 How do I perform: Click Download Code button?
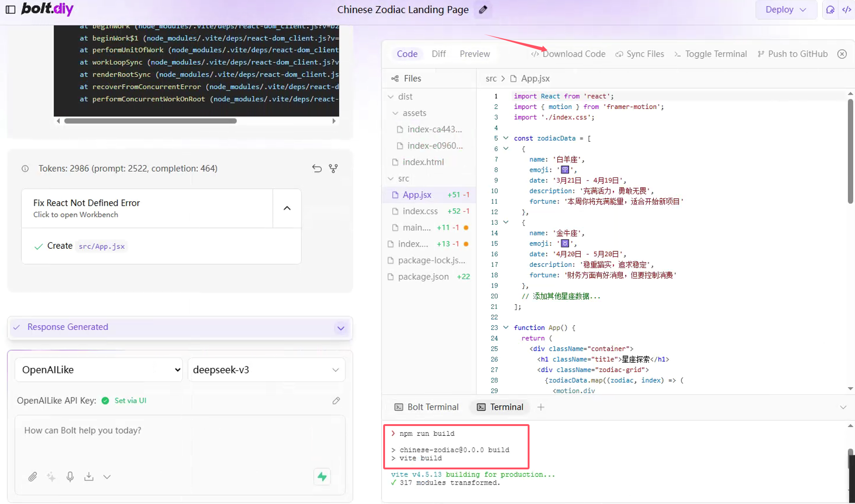(x=568, y=54)
